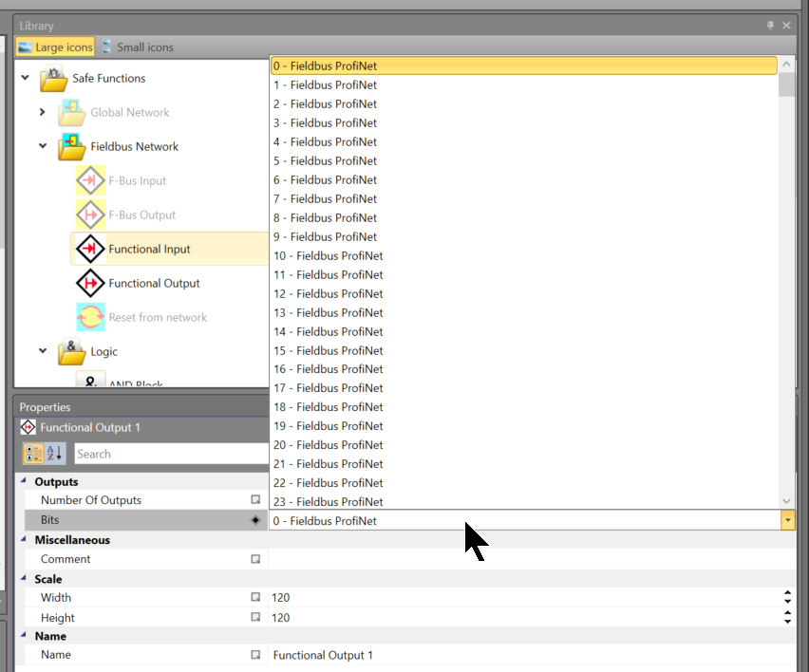809x672 pixels.
Task: Click the Bits property marker diamond
Action: 255,520
